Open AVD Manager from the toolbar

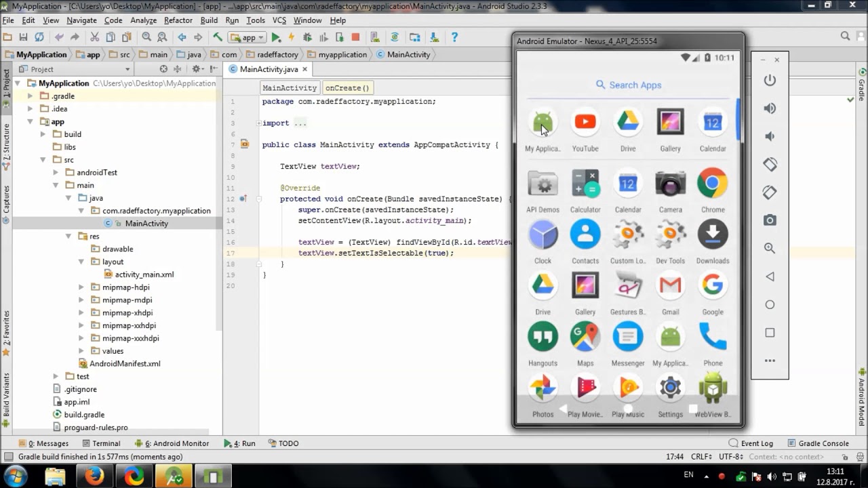(x=376, y=37)
